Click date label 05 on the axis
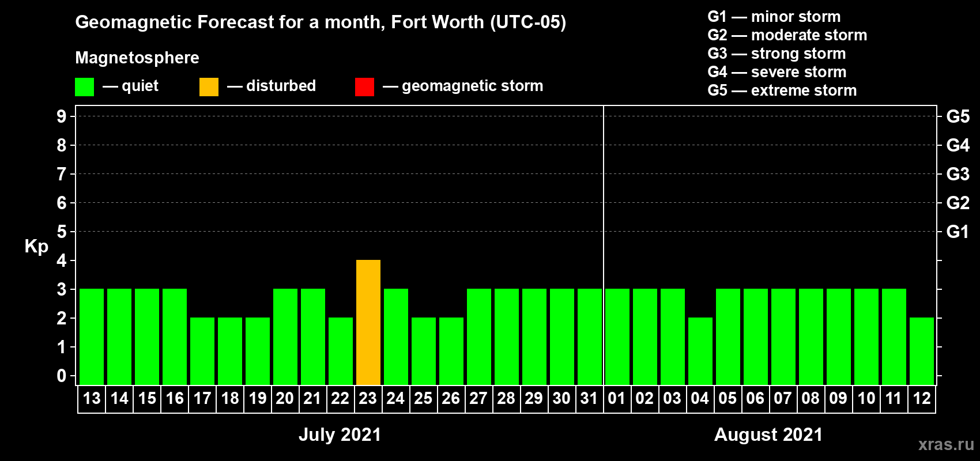980x461 pixels. 728,399
